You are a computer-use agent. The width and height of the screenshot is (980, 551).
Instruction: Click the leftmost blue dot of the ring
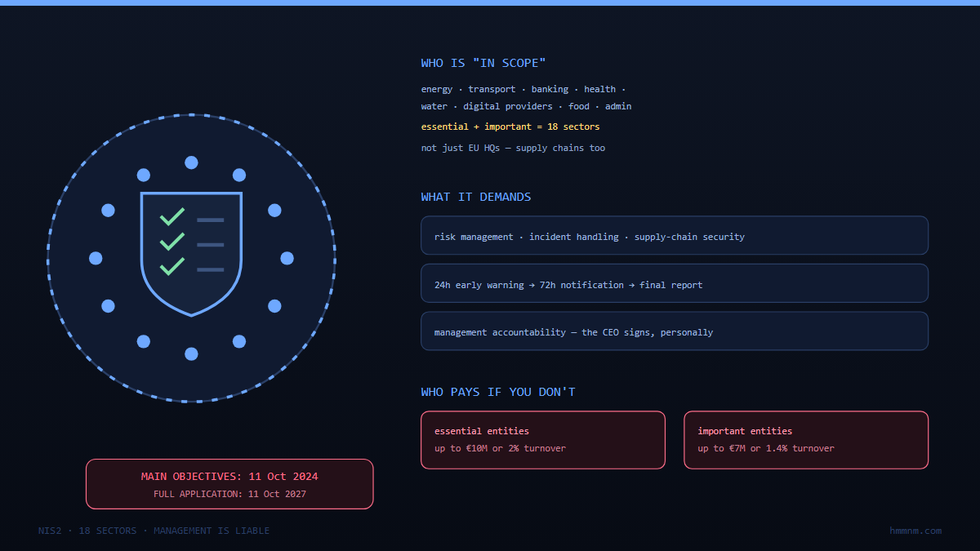point(96,258)
